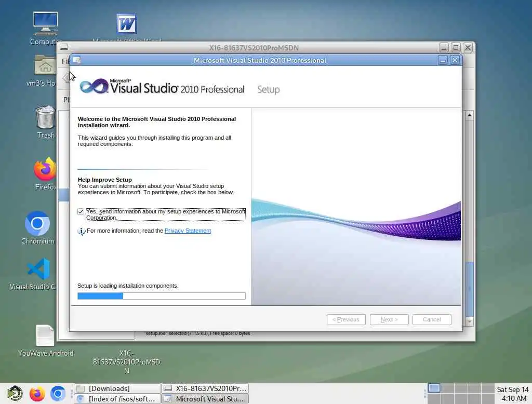Click the setup window title bar icon
532x404 pixels.
point(77,60)
